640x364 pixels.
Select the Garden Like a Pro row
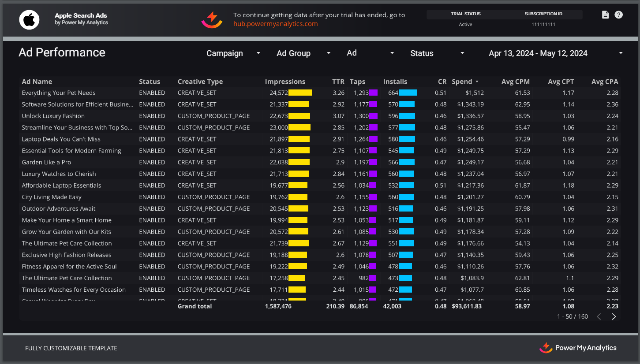tap(46, 162)
